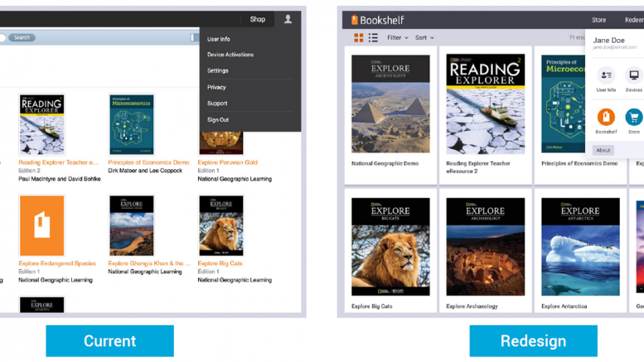Viewport: 644px width, 362px height.
Task: Click Reading Explorer Teacher eResource 2 title
Action: pos(478,167)
